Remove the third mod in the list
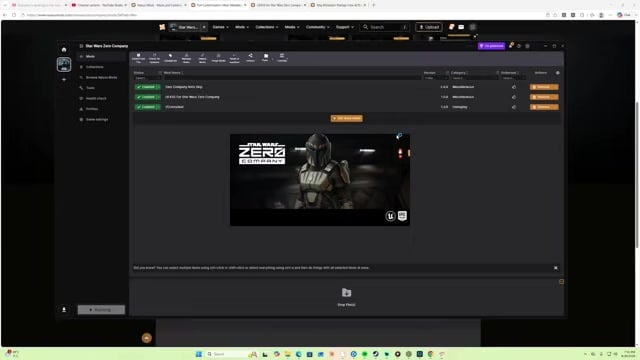Screen dimensions: 640x360 (x=544, y=107)
